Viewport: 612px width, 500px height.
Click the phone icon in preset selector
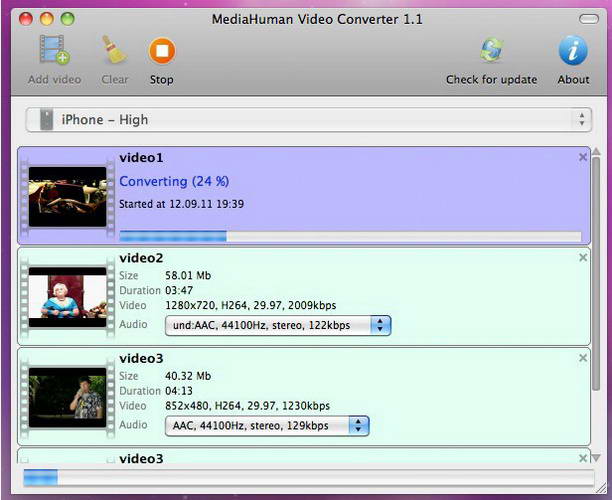(x=46, y=119)
